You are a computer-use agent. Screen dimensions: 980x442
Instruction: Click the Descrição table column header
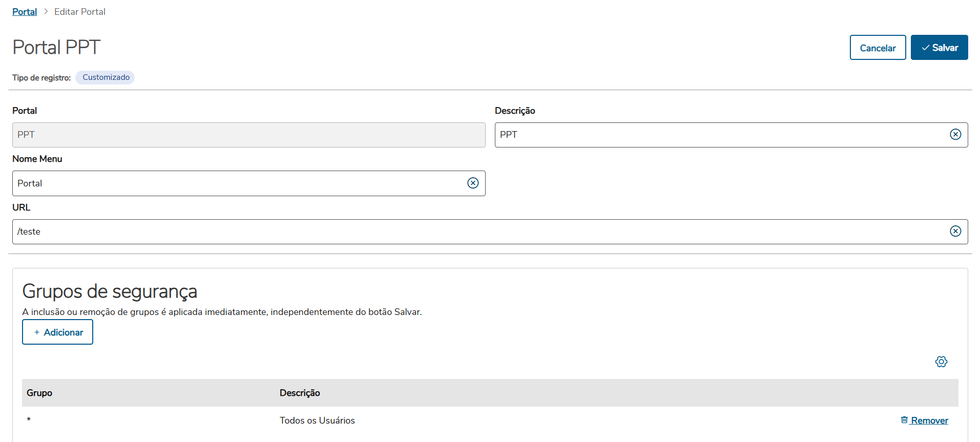(x=300, y=393)
